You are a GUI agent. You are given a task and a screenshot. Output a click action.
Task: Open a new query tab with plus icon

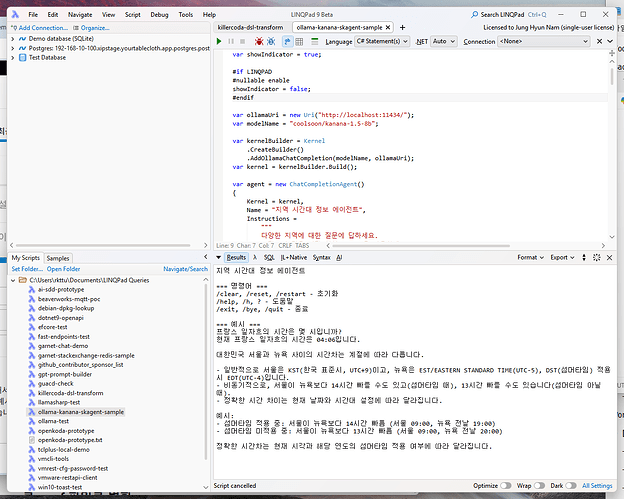(402, 27)
